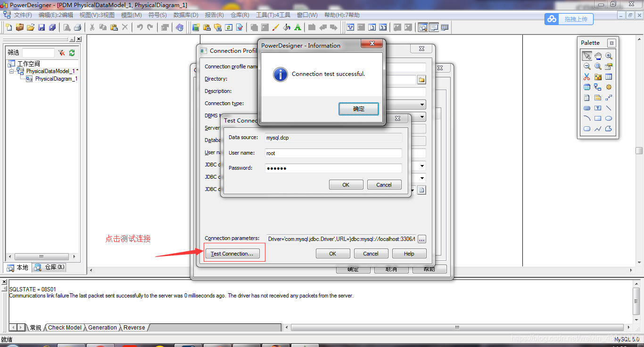
Task: Open the DBMS type dropdown
Action: (422, 116)
